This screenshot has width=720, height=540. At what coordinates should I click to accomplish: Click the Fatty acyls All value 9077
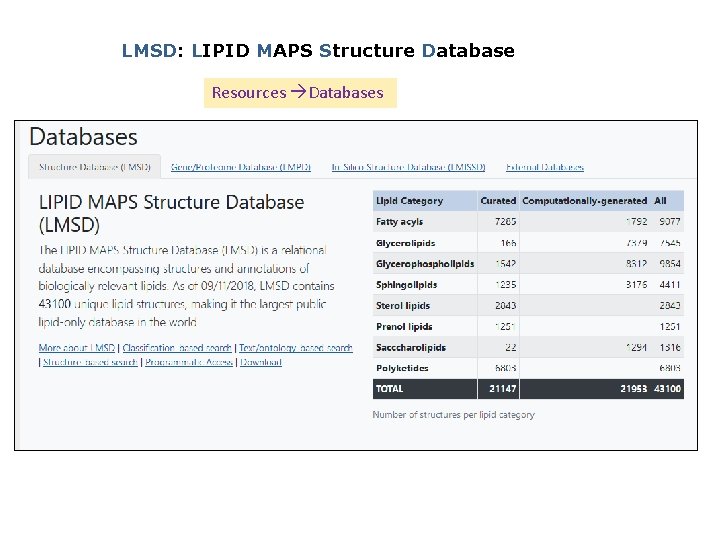pyautogui.click(x=670, y=222)
